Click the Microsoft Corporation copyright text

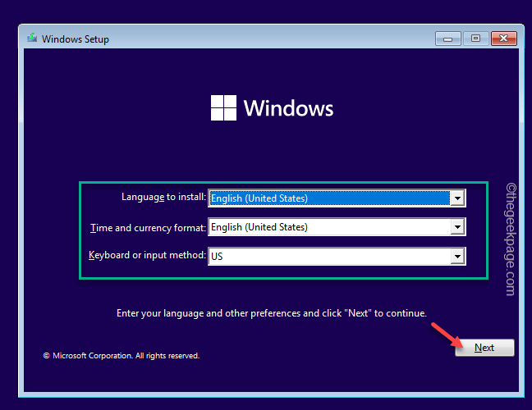(x=122, y=356)
